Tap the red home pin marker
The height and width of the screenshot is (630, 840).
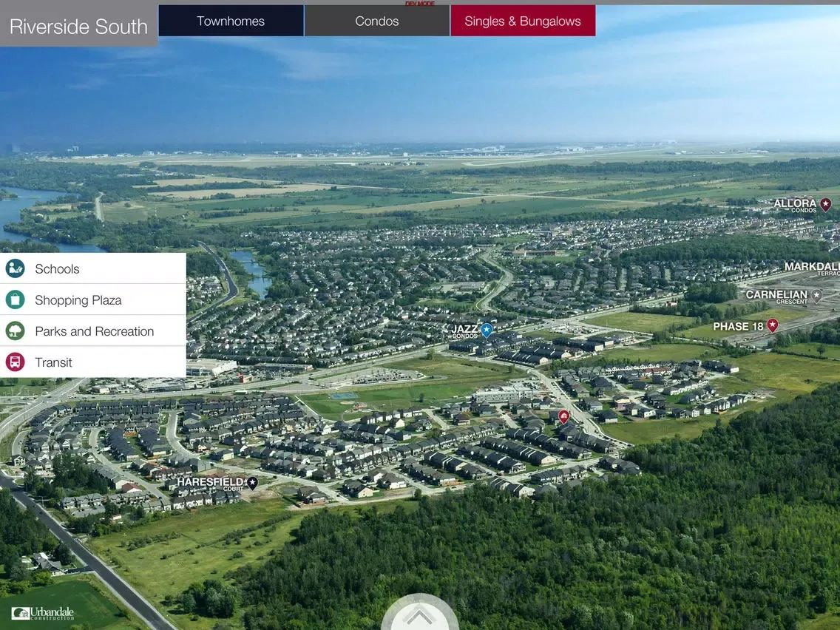(x=563, y=416)
